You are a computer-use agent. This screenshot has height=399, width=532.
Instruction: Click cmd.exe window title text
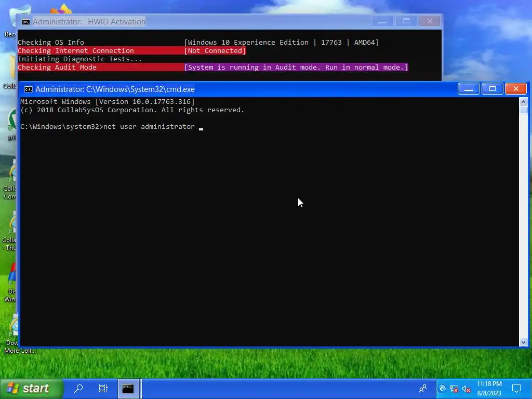tap(115, 89)
